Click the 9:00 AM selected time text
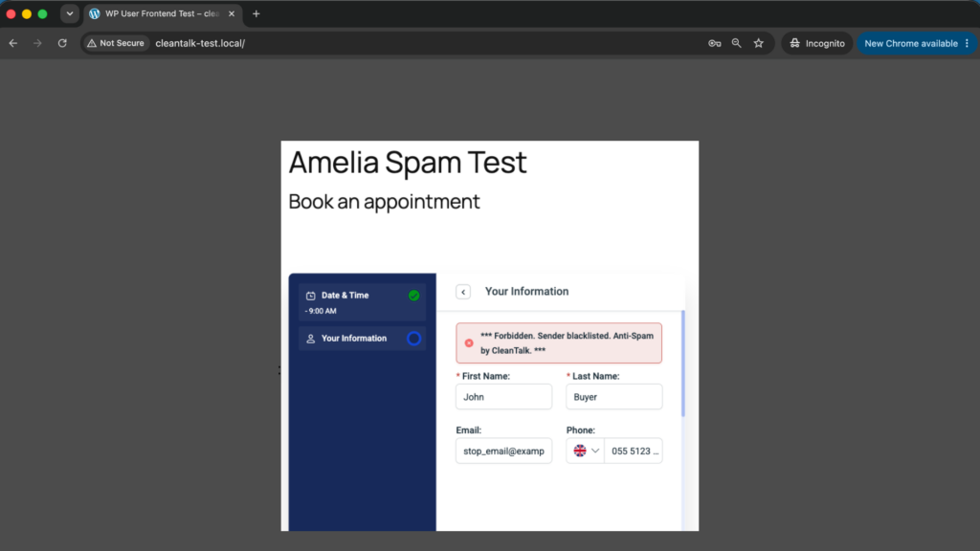This screenshot has height=551, width=980. pos(321,311)
